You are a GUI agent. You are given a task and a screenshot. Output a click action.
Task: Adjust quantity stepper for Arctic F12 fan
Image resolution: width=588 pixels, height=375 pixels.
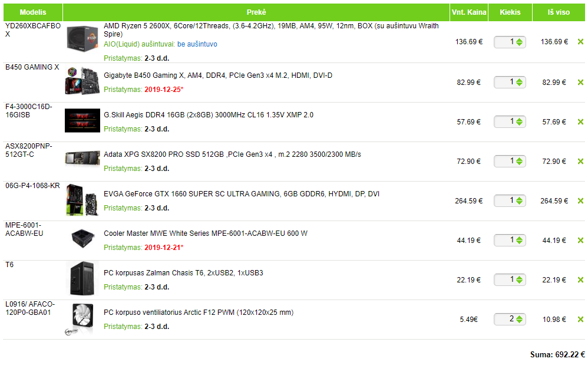(519, 320)
